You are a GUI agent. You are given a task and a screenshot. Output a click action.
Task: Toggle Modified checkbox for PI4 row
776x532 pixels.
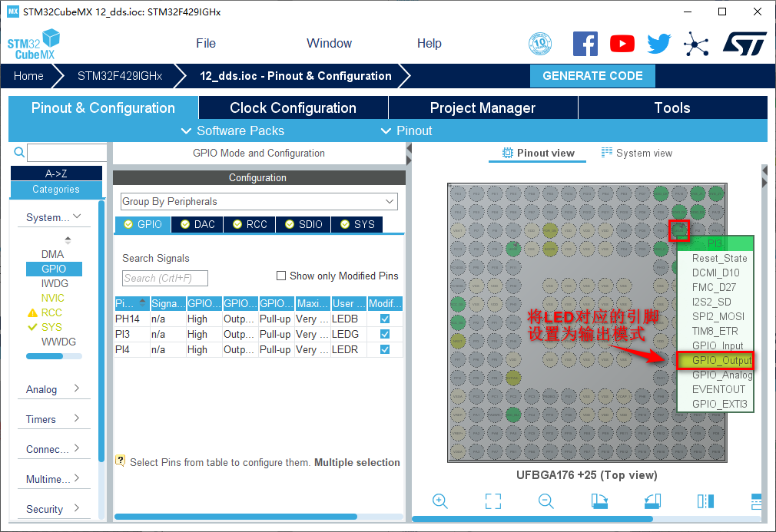pyautogui.click(x=385, y=349)
